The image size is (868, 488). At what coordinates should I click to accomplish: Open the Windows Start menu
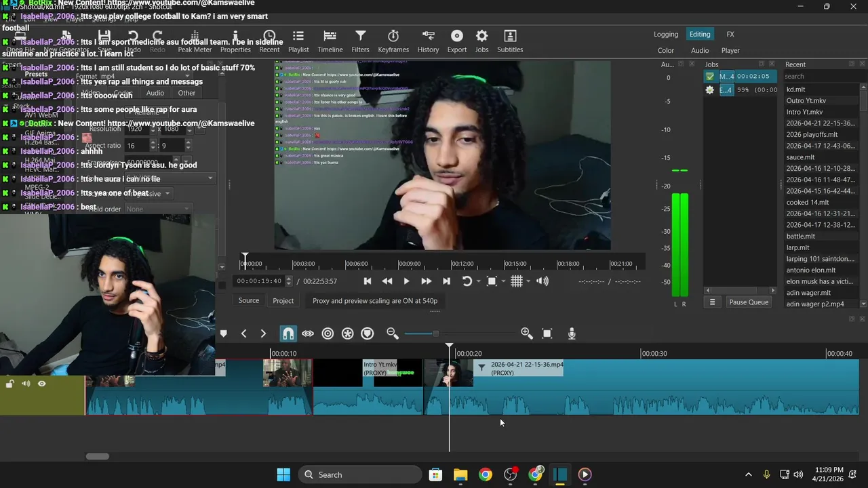(x=283, y=474)
